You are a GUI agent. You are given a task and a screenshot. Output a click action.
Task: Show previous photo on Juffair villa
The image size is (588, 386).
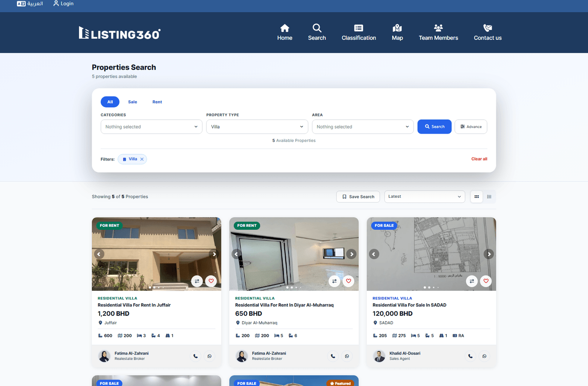tap(99, 254)
